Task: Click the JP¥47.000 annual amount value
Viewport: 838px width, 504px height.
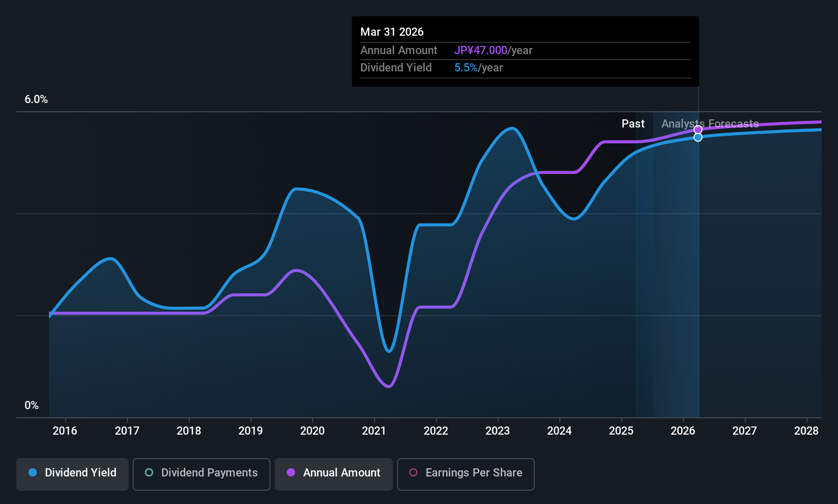Action: 481,51
